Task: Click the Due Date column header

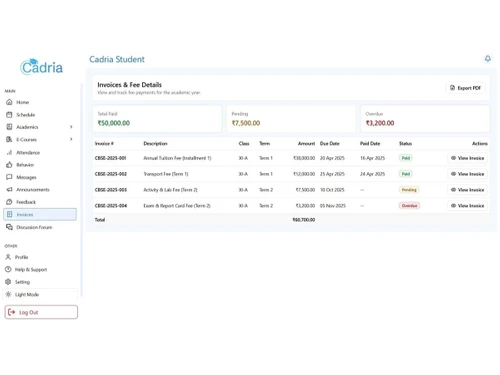Action: [x=330, y=143]
